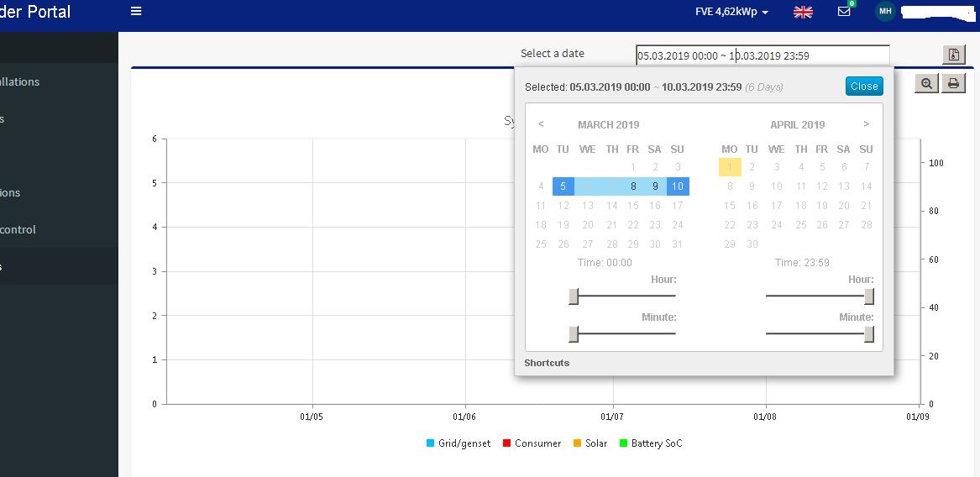
Task: Click the date range input field
Action: (763, 55)
